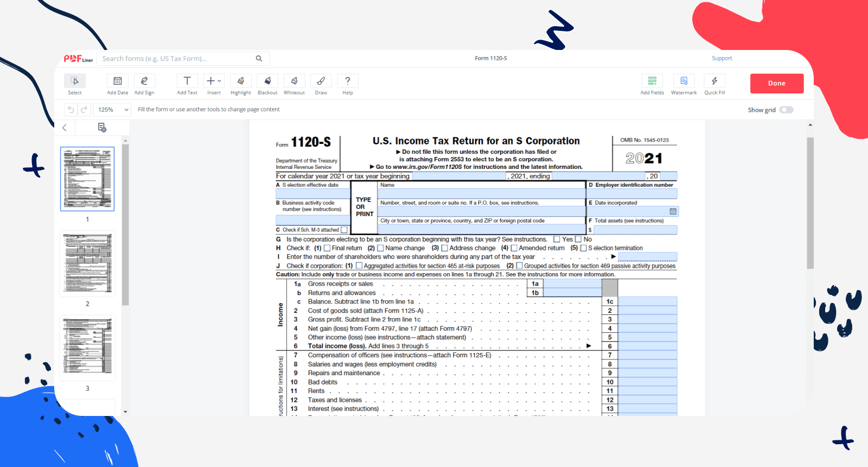Viewport: 868px width, 467px height.
Task: Select the Blackout tool
Action: (x=267, y=81)
